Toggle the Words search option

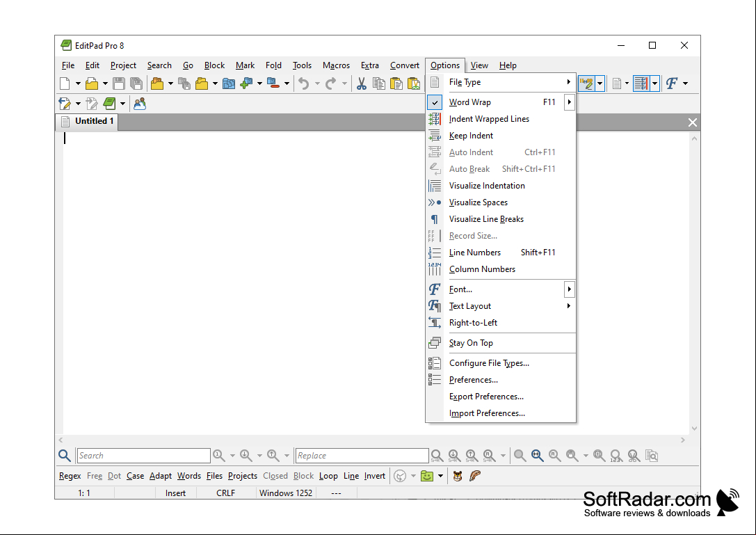click(x=189, y=476)
